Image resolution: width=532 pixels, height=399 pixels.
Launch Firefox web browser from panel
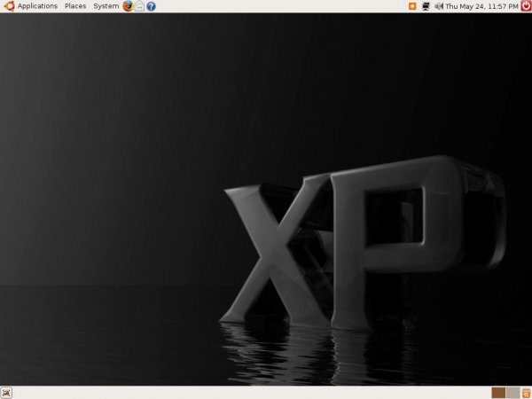coord(128,6)
